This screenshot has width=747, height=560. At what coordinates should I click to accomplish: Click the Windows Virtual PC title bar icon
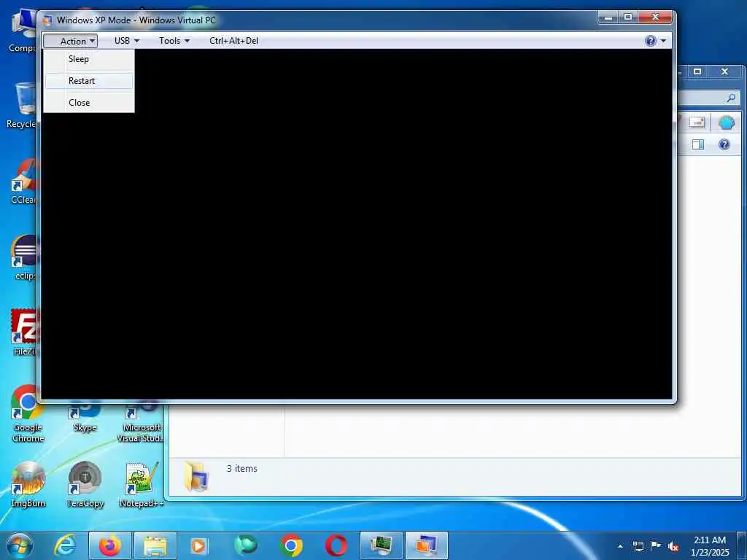click(47, 20)
